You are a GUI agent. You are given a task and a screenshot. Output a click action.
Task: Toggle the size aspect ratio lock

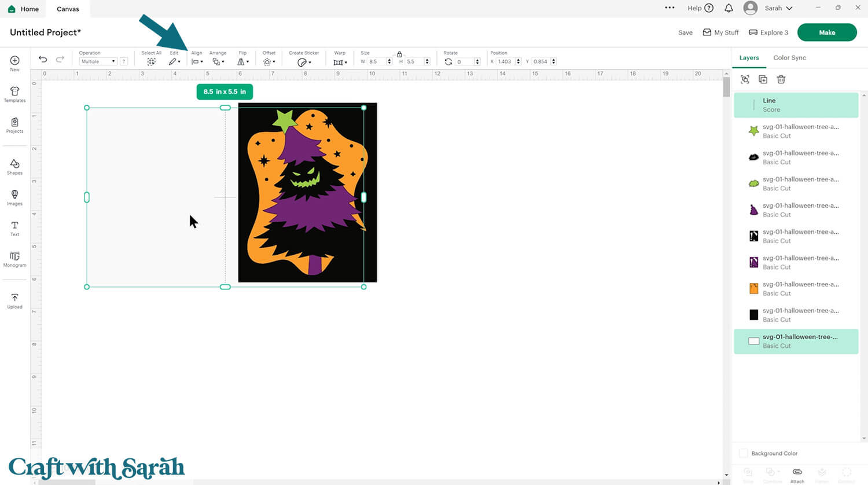click(x=399, y=53)
